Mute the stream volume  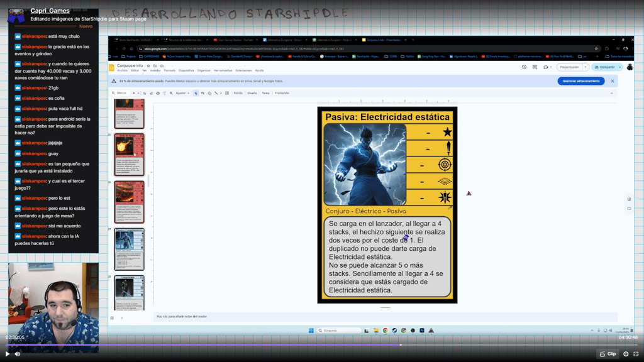(18, 354)
